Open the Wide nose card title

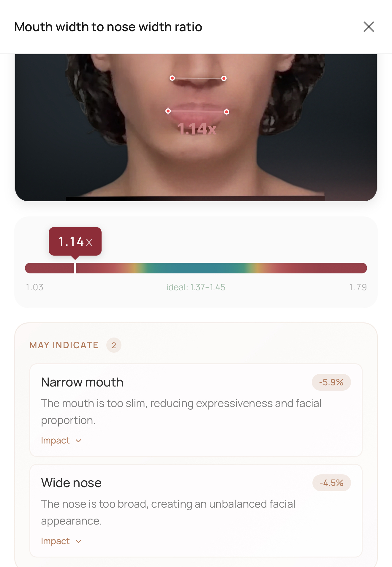(71, 483)
